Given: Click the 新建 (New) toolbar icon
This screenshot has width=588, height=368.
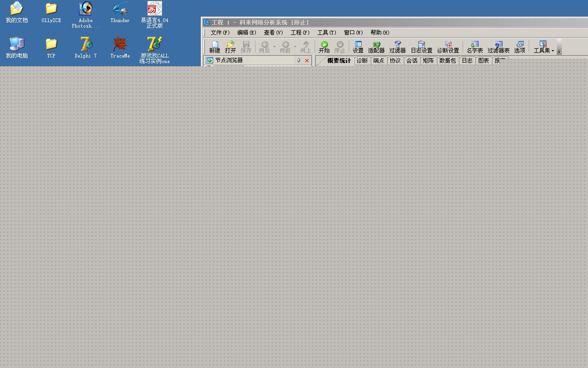Looking at the screenshot, I should (x=215, y=46).
